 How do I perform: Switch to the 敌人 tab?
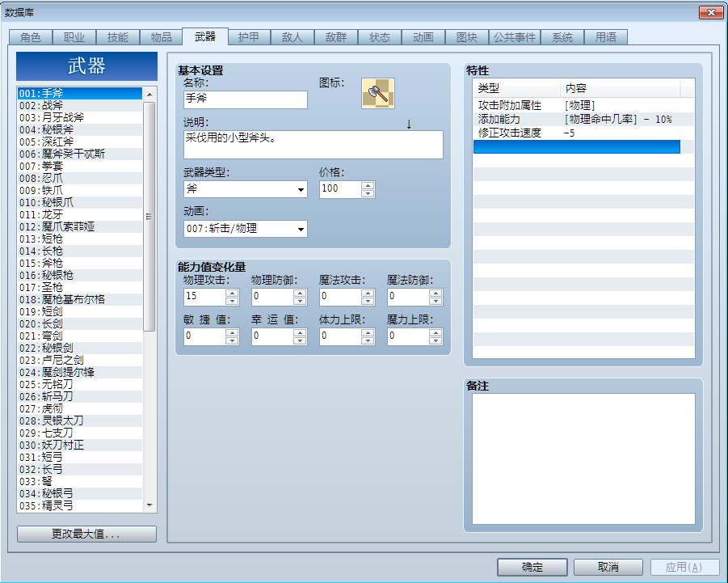(x=292, y=37)
